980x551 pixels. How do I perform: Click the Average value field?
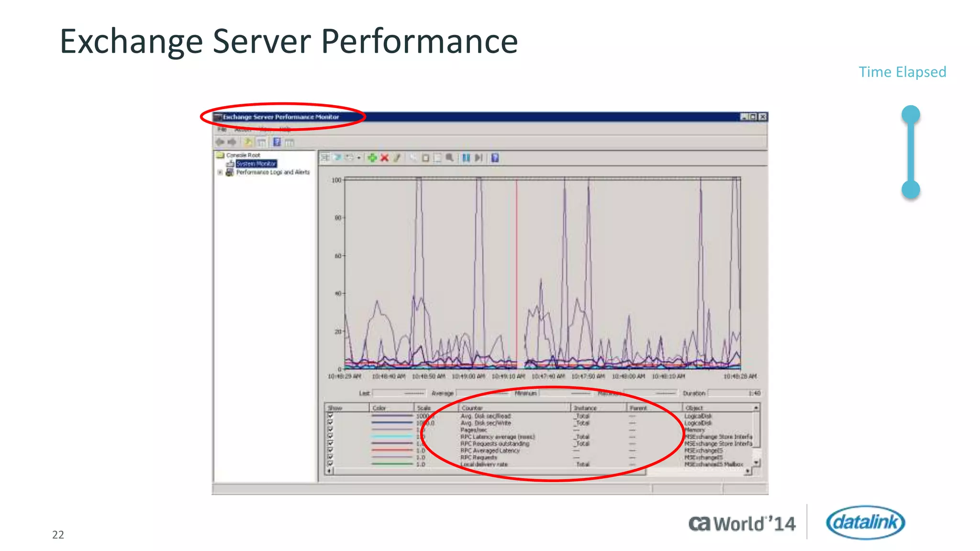483,393
